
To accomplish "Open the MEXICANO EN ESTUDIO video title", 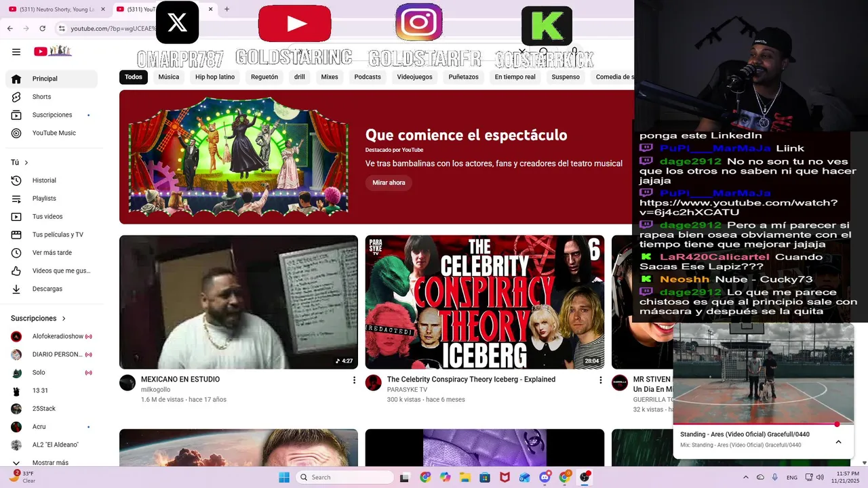I will [x=180, y=380].
